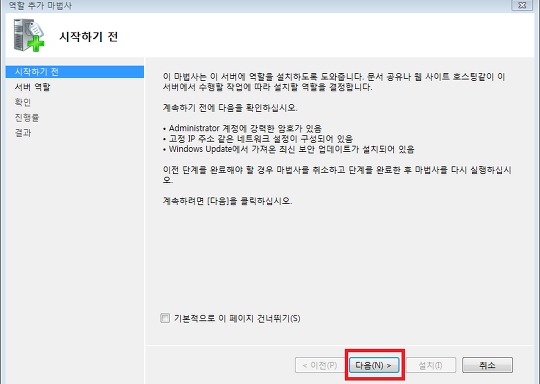Click the disabled 설치(I) button
This screenshot has height=384, width=540.
click(431, 365)
